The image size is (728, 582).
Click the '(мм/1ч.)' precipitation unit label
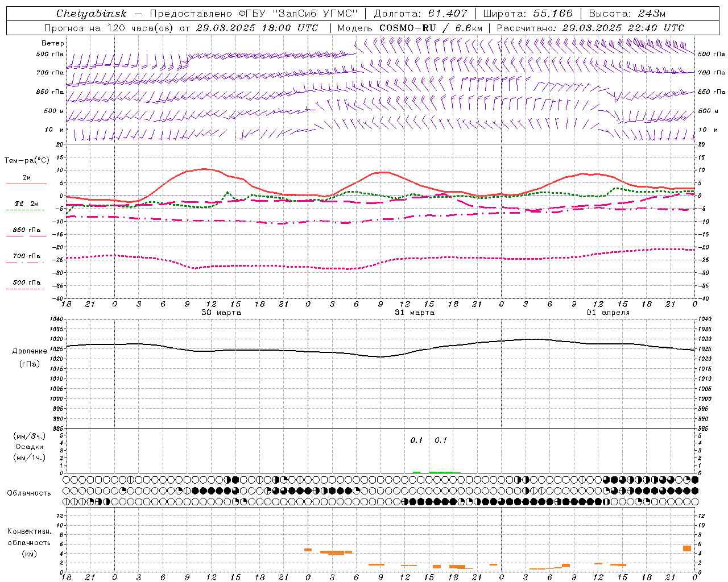30,458
